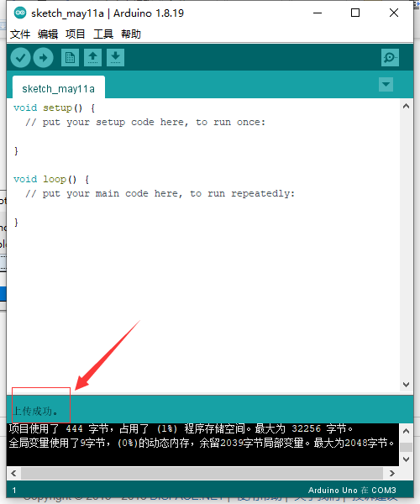420x504 pixels.
Task: Click the 'void setup() {' code line
Action: (x=55, y=108)
